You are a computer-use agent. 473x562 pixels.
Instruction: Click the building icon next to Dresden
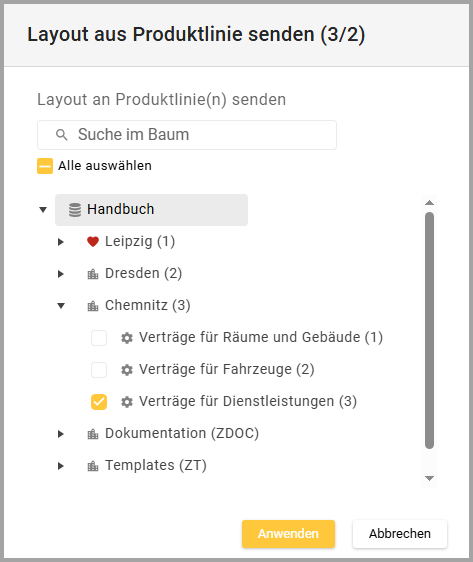tap(93, 274)
